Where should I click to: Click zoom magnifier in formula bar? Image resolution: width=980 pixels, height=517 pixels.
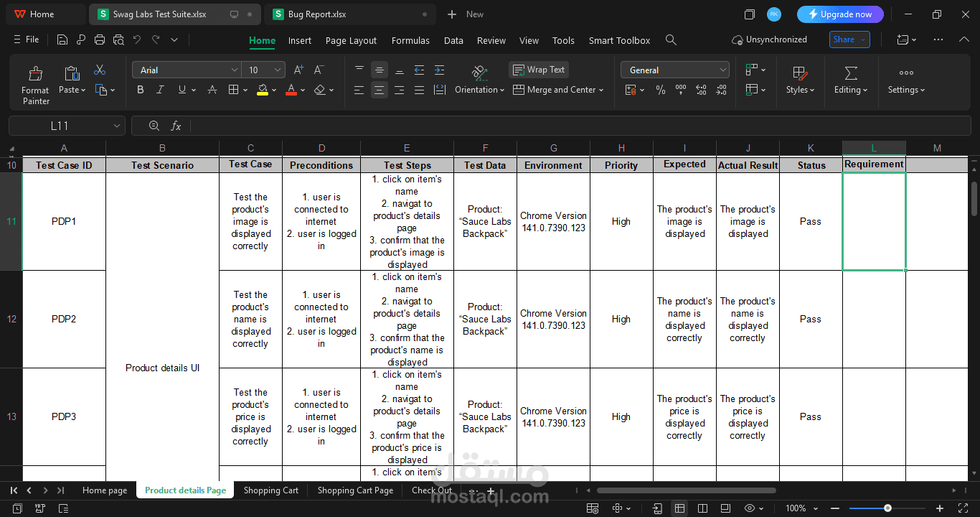point(154,126)
